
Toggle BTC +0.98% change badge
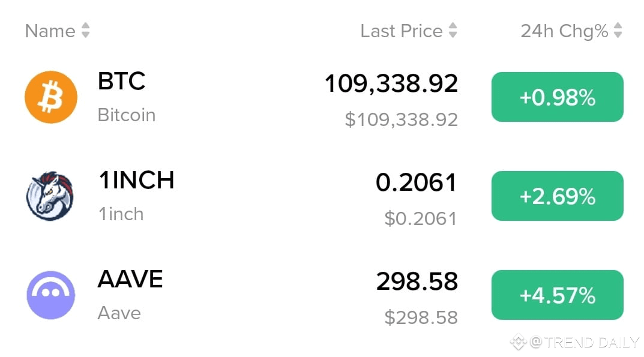(x=558, y=97)
